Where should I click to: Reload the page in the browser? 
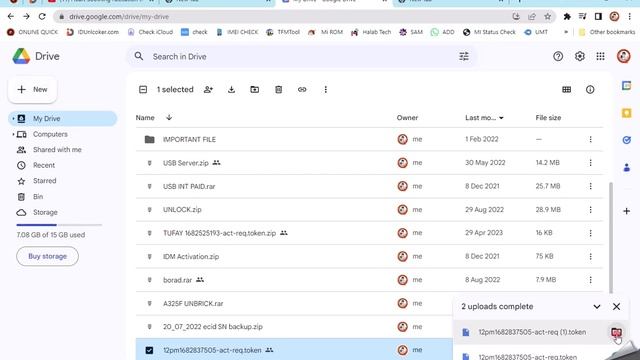tap(42, 17)
